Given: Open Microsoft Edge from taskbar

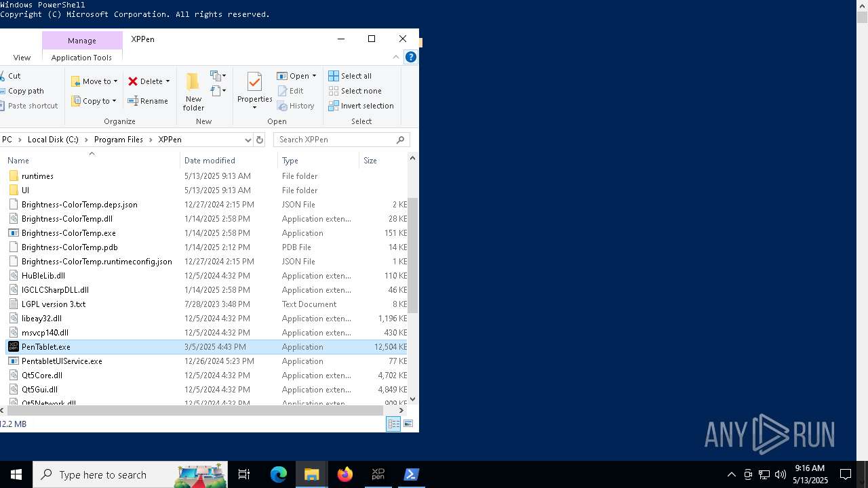Looking at the screenshot, I should (x=279, y=474).
